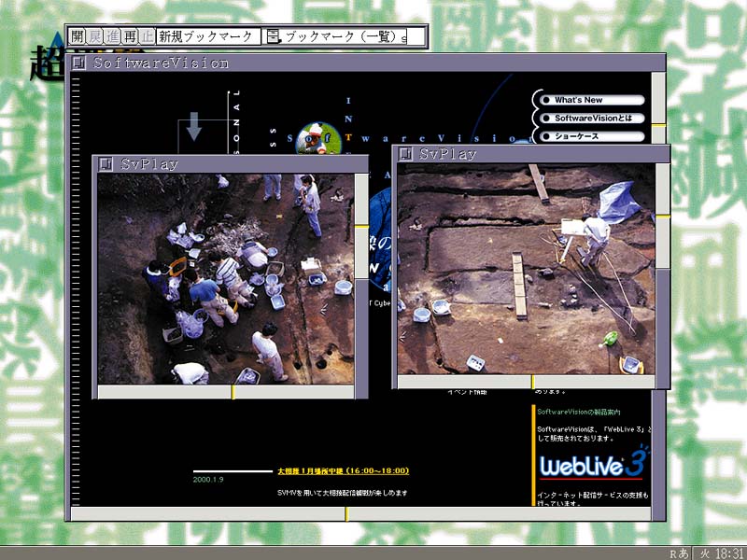The image size is (747, 560).
Task: Click the 開 (open) toolbar button
Action: point(78,36)
